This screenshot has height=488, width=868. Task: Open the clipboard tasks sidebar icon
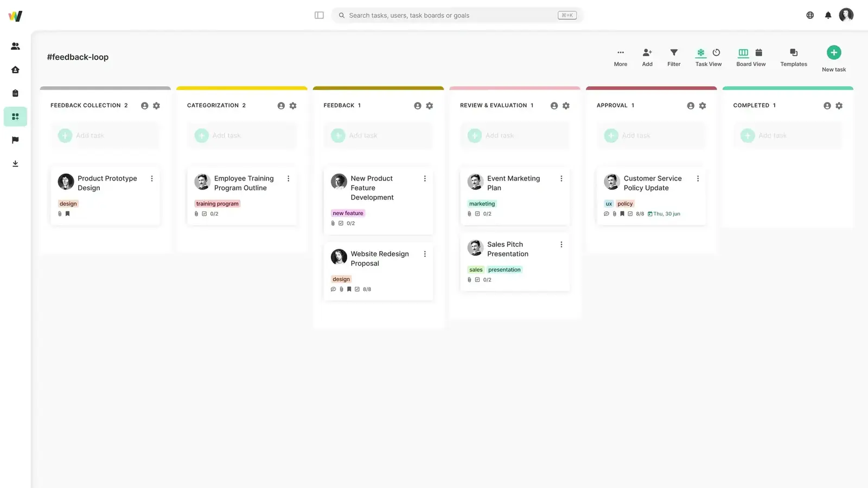pyautogui.click(x=15, y=93)
